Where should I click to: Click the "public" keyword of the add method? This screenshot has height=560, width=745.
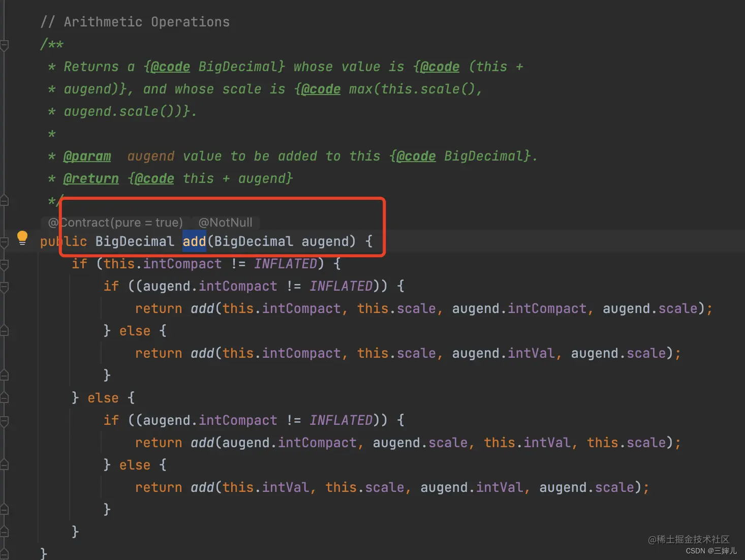[x=64, y=241]
